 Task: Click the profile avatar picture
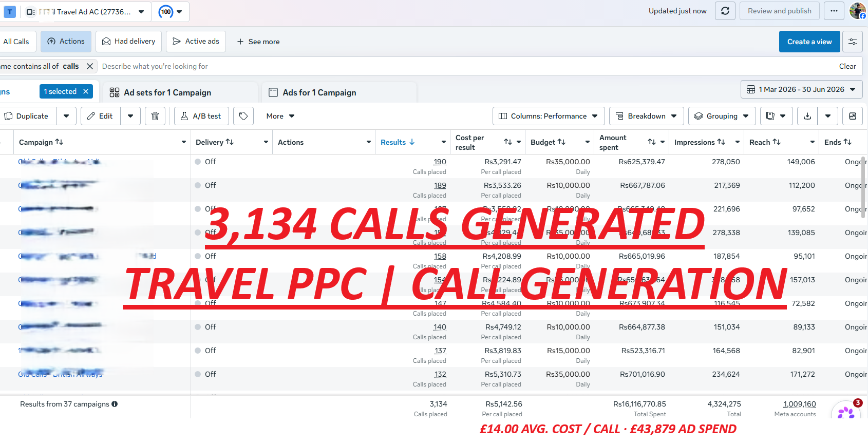[857, 11]
